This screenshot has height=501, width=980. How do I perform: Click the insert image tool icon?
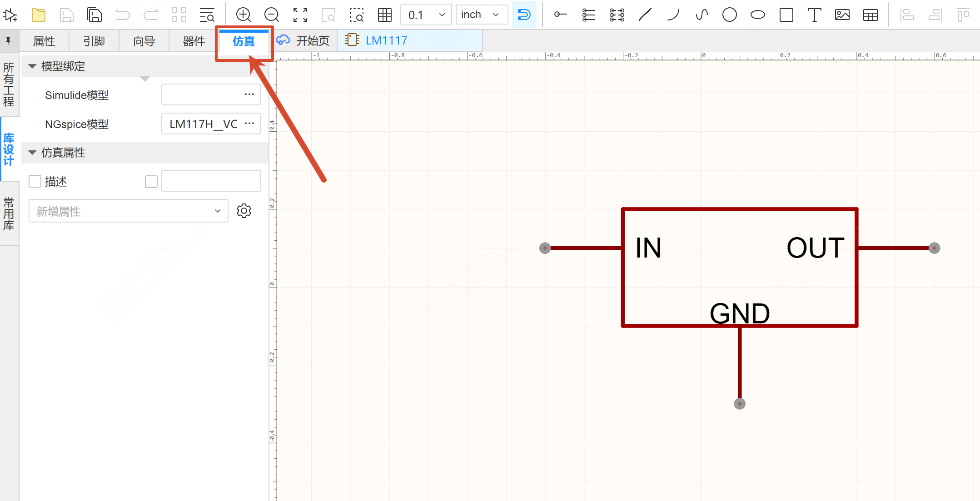(x=842, y=15)
